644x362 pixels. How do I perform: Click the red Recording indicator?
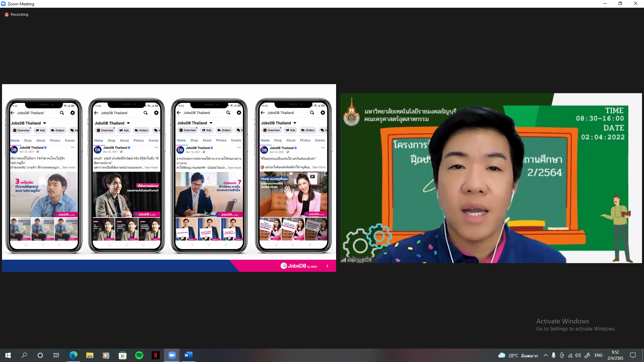(16, 14)
